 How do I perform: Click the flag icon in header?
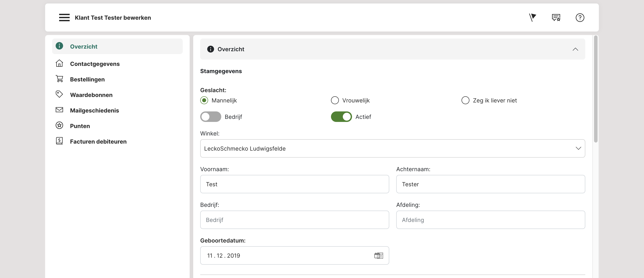pos(532,18)
